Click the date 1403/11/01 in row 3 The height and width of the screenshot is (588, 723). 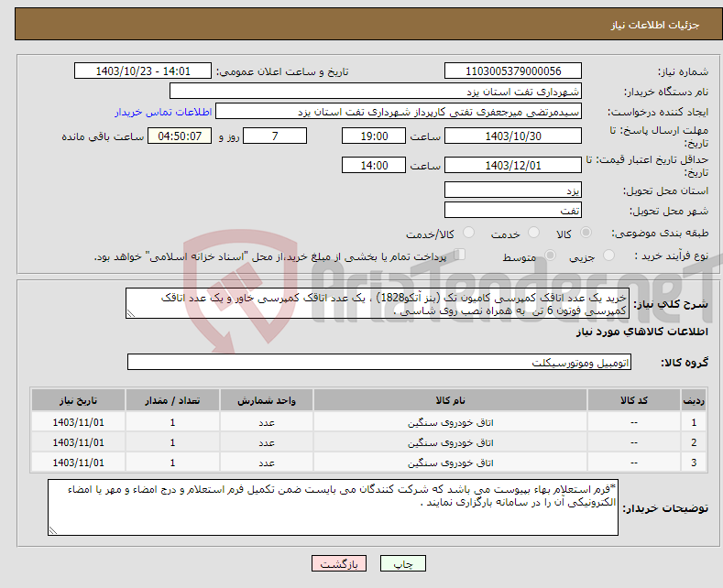click(79, 463)
